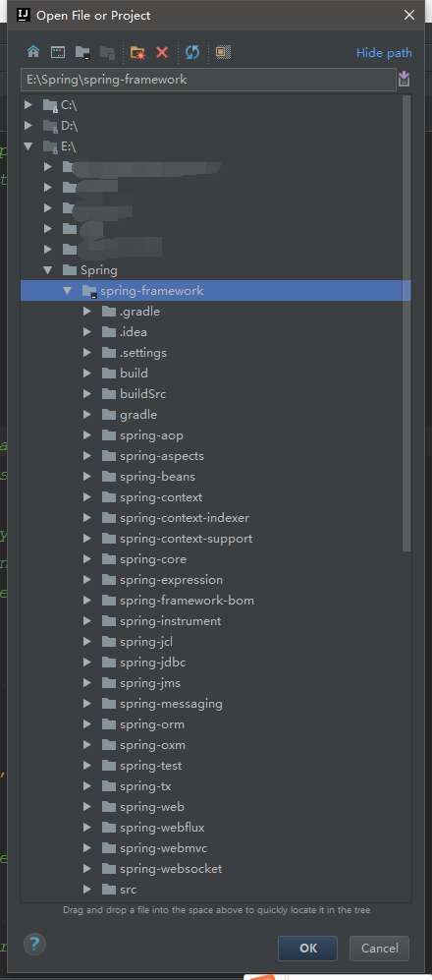
Task: Select the spring-orm folder
Action: click(152, 723)
